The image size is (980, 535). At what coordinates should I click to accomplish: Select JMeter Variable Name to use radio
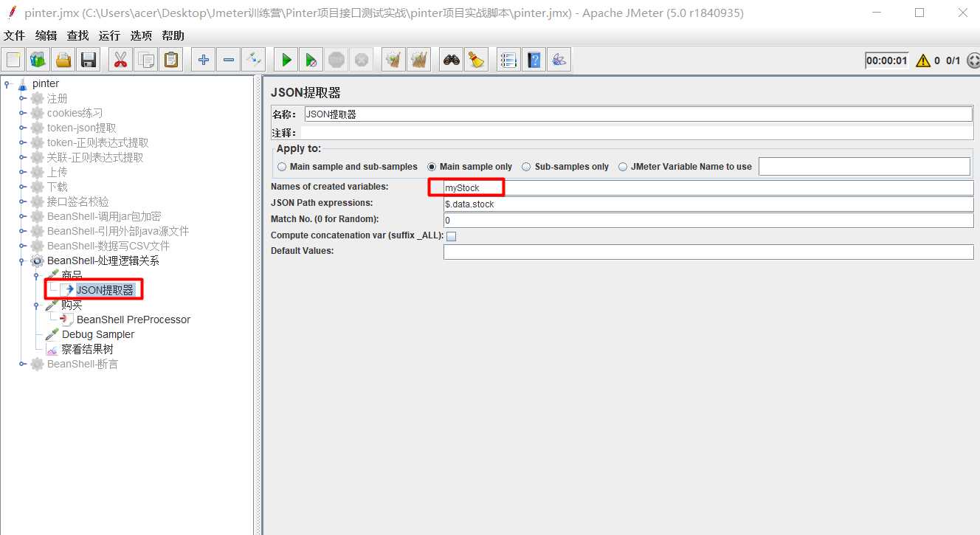(624, 167)
